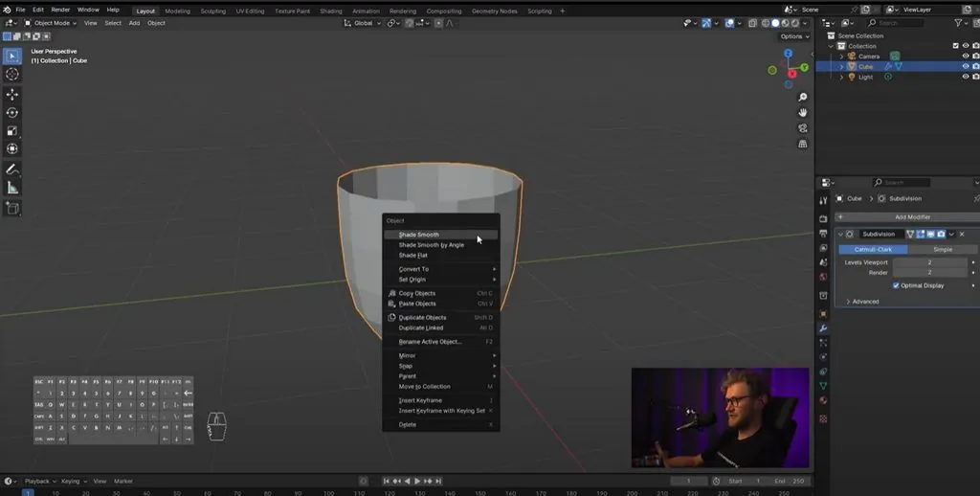Hide the Camera in viewport
The image size is (980, 496).
click(966, 56)
